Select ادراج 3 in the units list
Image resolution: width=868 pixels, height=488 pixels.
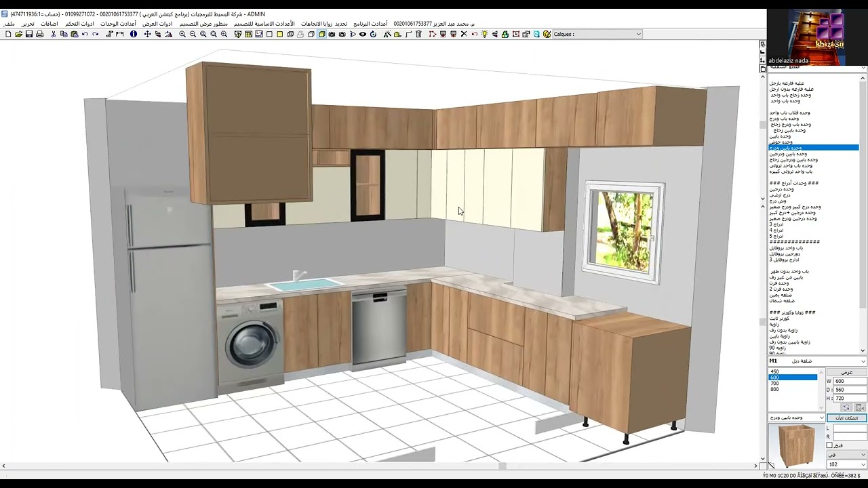pyautogui.click(x=776, y=224)
